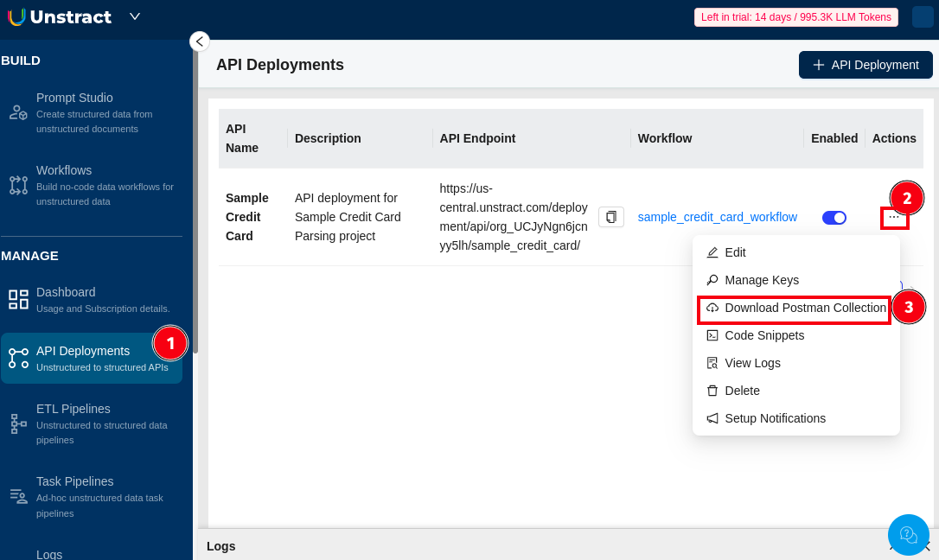This screenshot has height=560, width=939.
Task: Click the API endpoint URL text
Action: pos(514,217)
